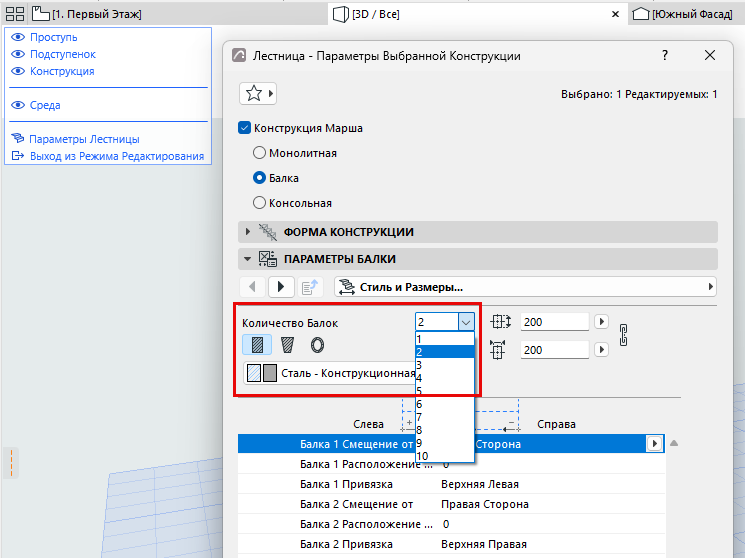Click the dialog help question mark
Viewport: 745px width, 558px height.
(x=665, y=56)
